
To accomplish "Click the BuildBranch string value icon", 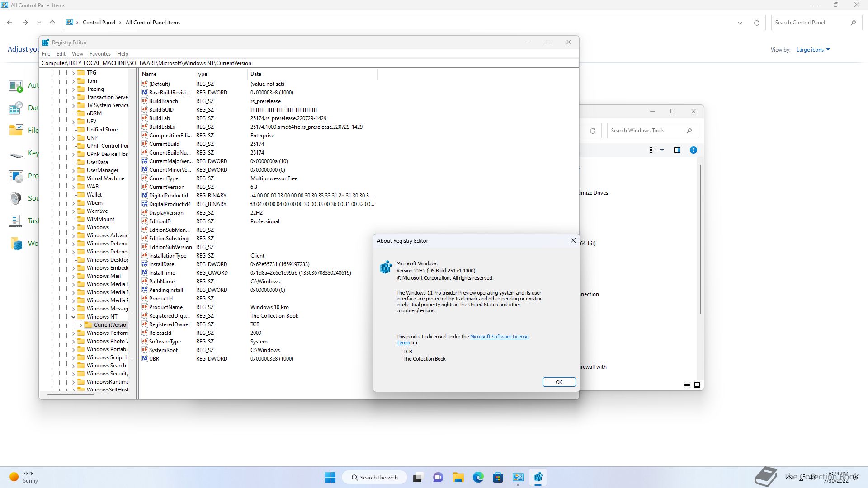I will coord(145,101).
